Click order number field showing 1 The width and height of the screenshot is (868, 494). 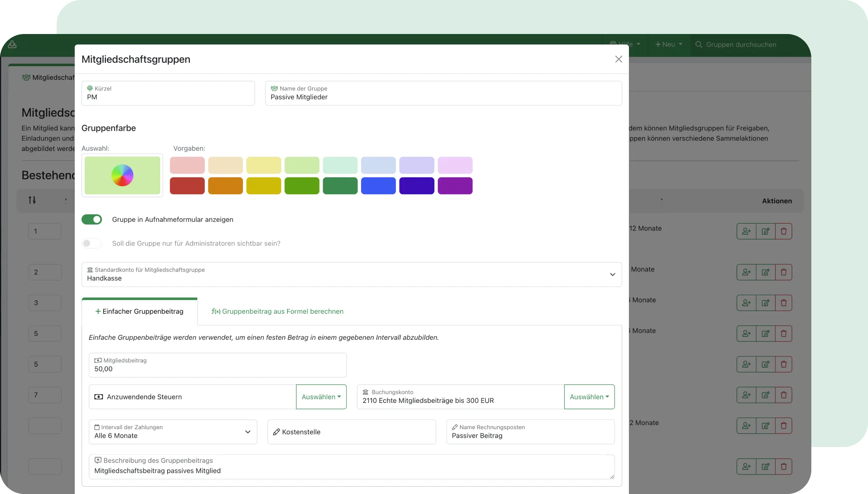(x=45, y=231)
